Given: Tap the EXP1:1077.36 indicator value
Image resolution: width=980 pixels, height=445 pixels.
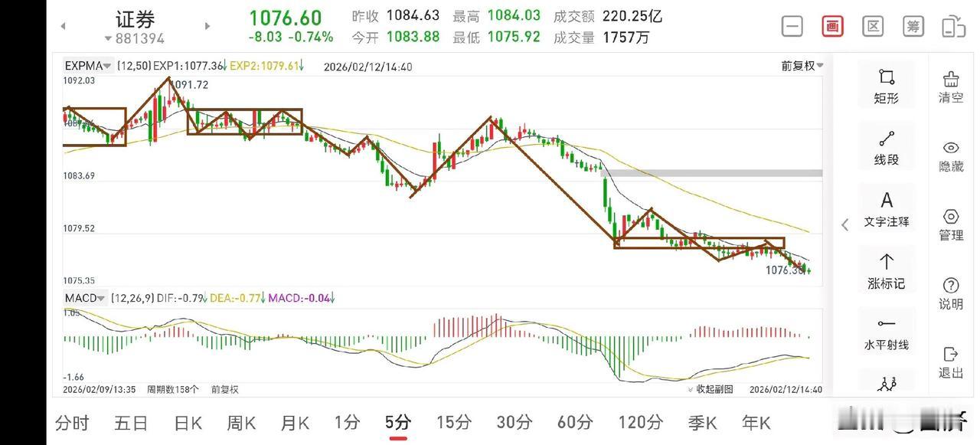Looking at the screenshot, I should click(189, 67).
